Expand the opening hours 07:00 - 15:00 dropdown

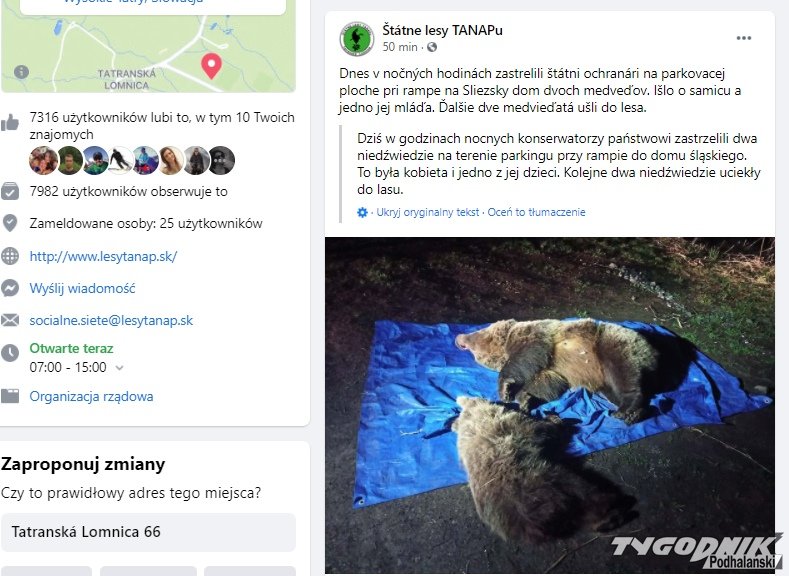119,368
